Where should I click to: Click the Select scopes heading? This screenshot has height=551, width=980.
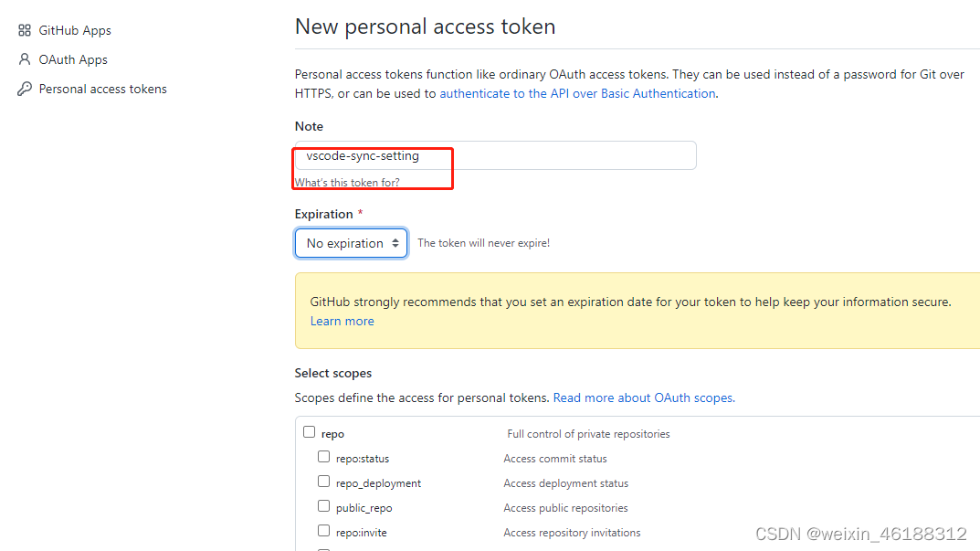333,373
